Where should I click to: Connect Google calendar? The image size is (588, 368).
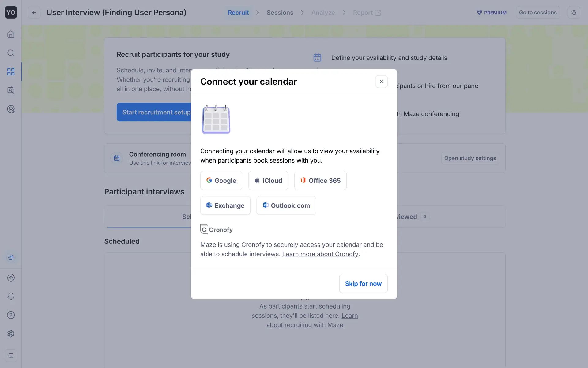tap(221, 181)
